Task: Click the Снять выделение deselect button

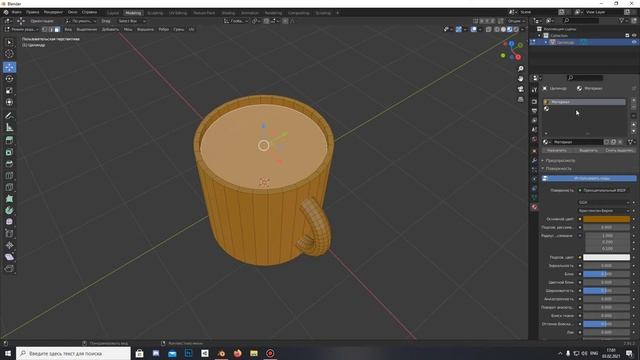Action: point(620,150)
